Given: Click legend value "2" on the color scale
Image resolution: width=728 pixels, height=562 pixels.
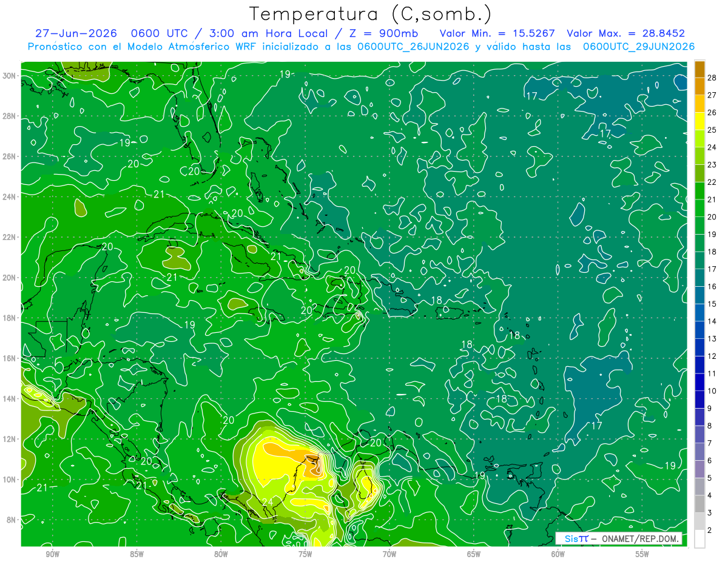Looking at the screenshot, I should [709, 530].
